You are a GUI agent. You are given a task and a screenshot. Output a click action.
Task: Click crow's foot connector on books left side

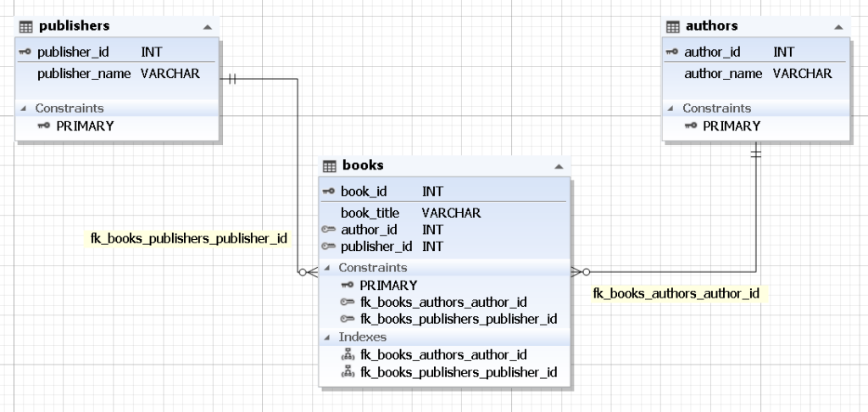click(x=308, y=272)
